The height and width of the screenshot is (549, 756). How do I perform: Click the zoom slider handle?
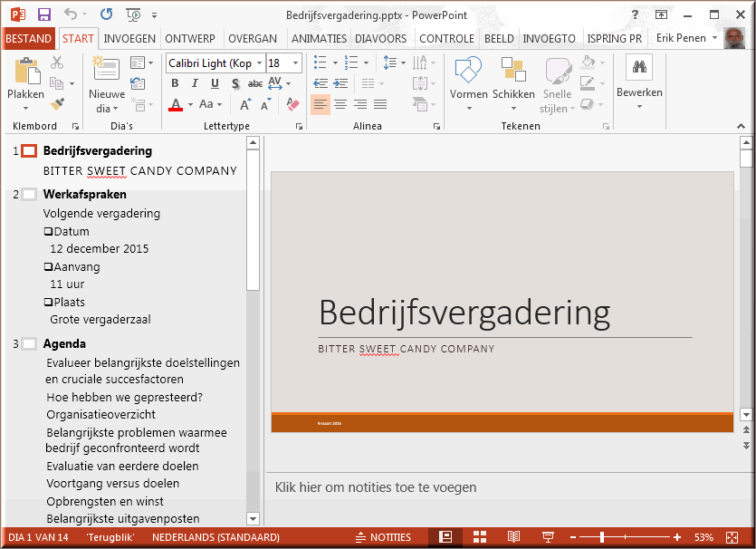602,537
